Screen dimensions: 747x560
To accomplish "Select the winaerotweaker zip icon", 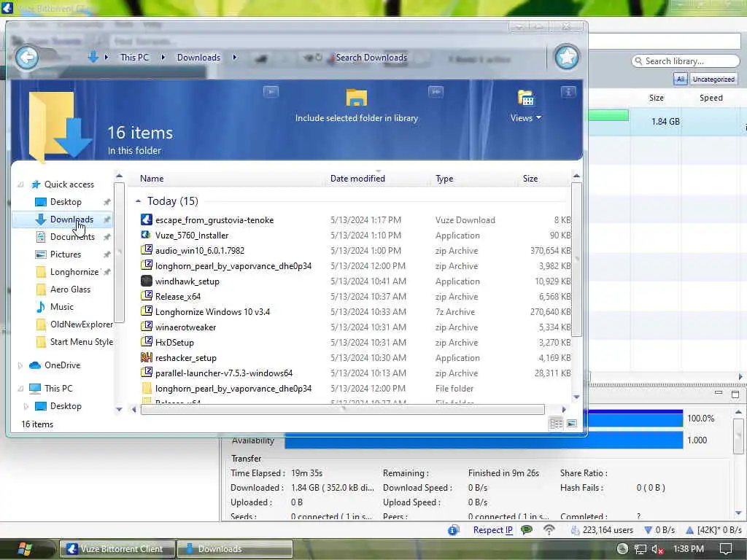I will pyautogui.click(x=146, y=327).
